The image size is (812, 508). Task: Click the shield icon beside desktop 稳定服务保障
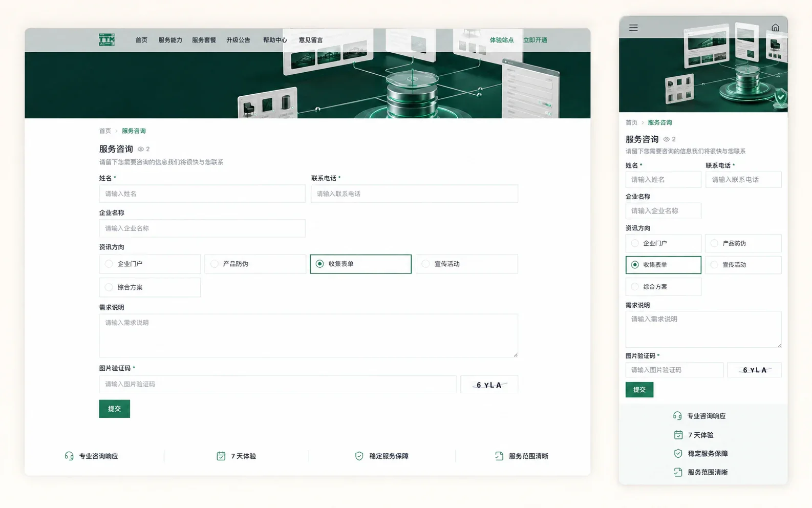359,456
